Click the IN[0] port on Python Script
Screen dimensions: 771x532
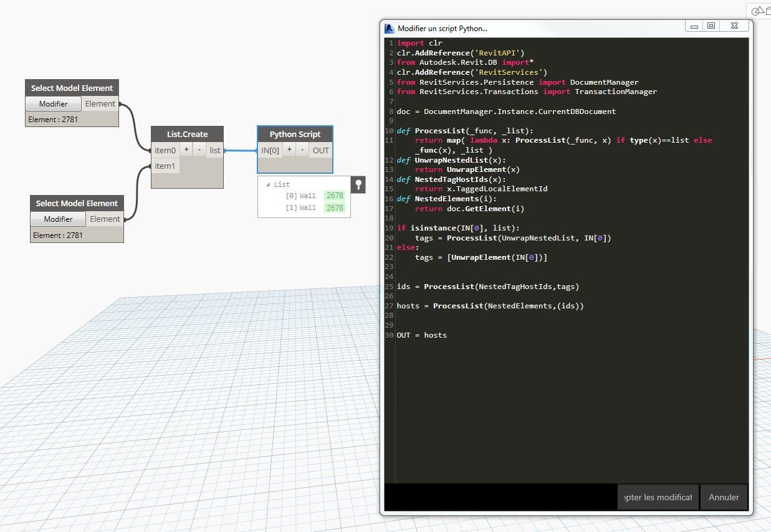point(271,150)
